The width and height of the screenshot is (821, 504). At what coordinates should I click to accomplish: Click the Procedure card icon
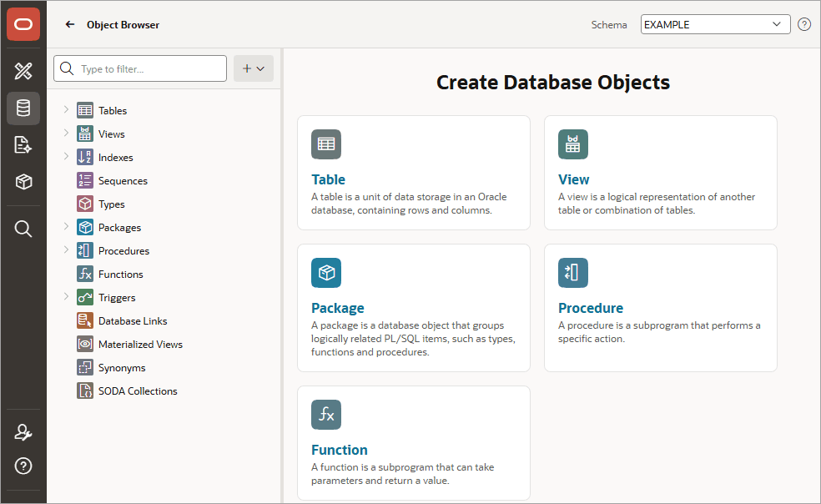pyautogui.click(x=573, y=272)
